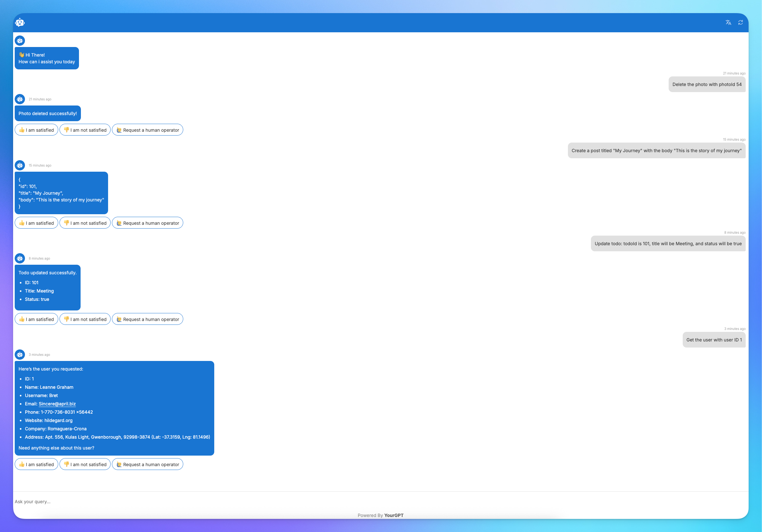Open the YourGPT powered-by link
This screenshot has width=762, height=532.
[x=394, y=515]
